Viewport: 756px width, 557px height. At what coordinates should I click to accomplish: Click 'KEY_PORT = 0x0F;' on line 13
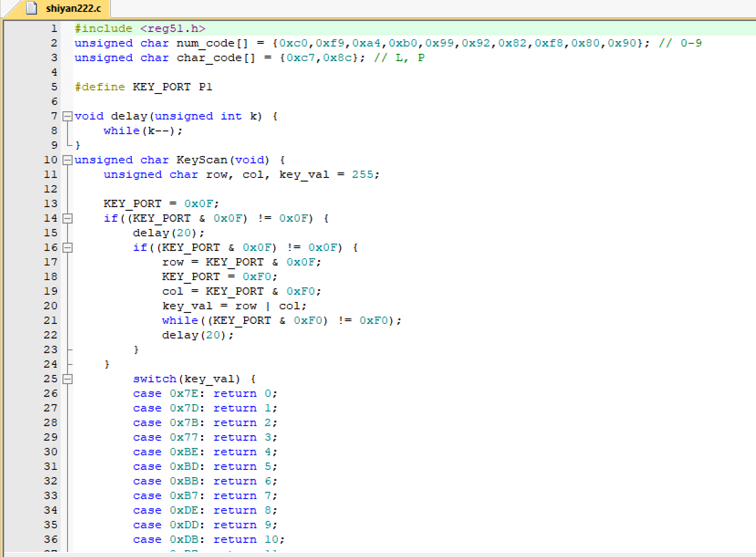(162, 203)
